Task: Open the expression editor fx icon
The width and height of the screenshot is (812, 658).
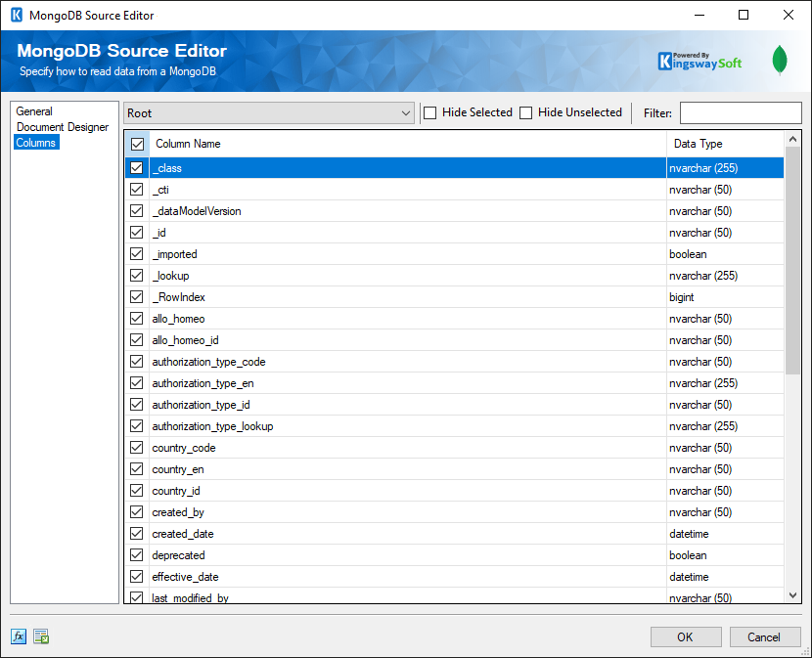Action: (19, 636)
